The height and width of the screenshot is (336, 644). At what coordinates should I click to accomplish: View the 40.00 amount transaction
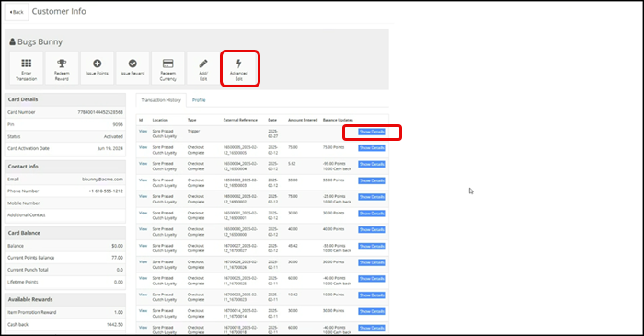pyautogui.click(x=143, y=229)
